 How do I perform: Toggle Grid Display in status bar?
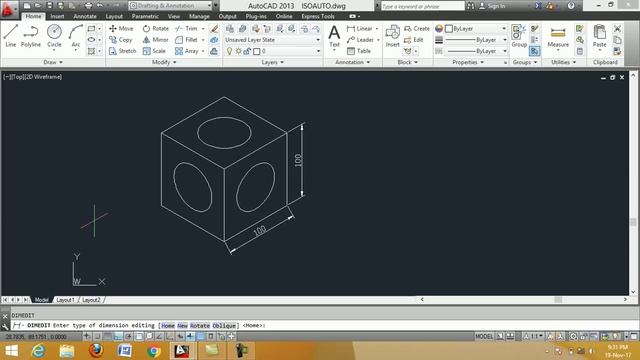point(107,336)
